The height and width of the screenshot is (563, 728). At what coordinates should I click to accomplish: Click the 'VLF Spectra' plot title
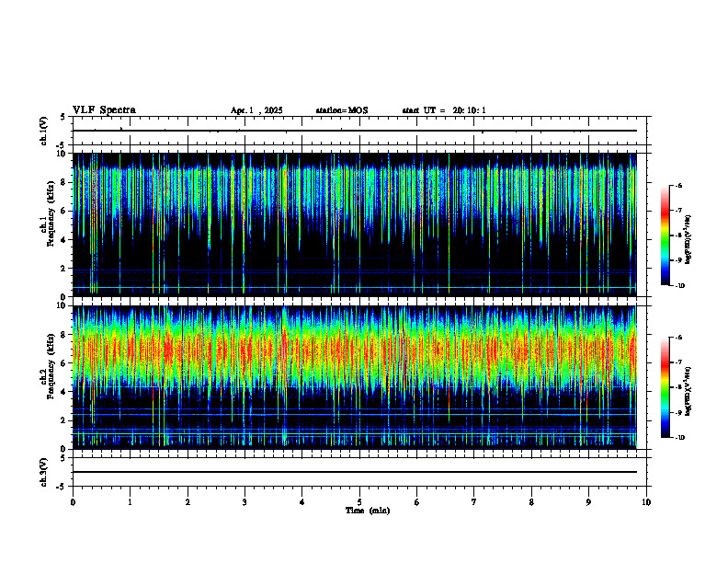click(104, 110)
